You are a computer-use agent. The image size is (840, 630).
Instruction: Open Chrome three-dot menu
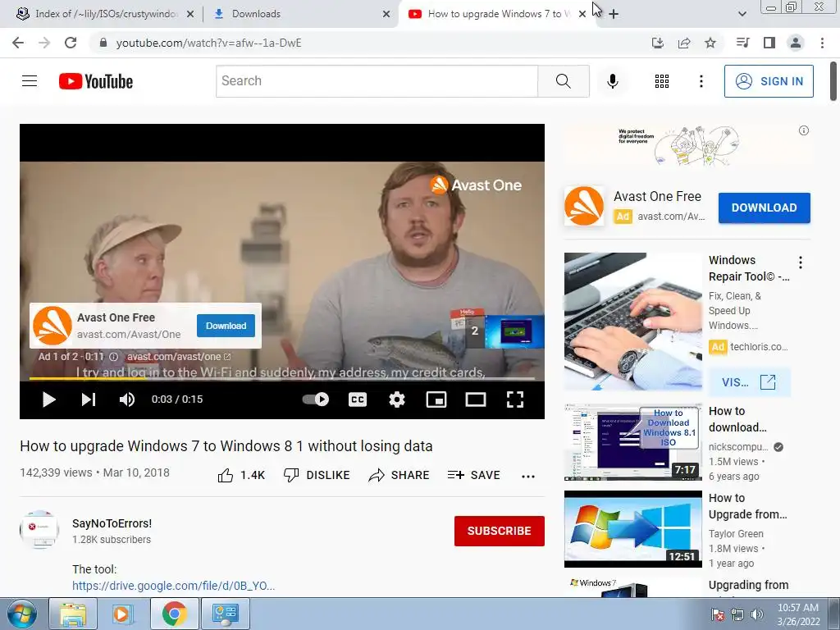coord(822,43)
